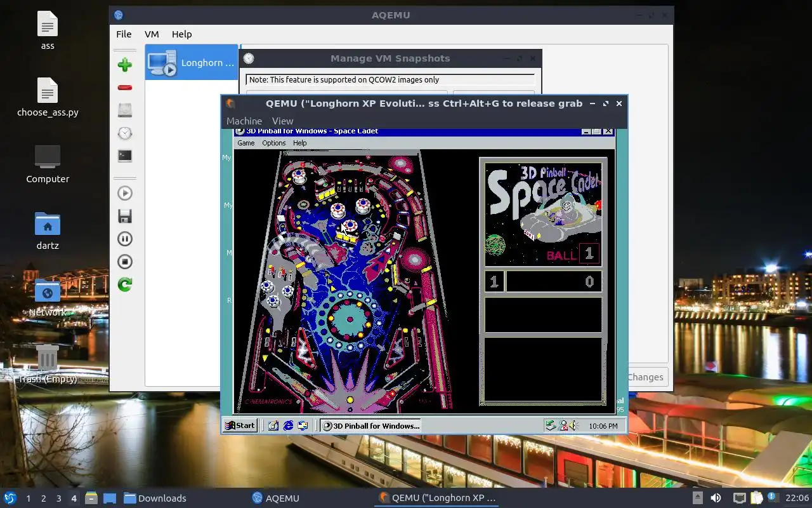Open the Trash (Empty) desktop icon

(48, 364)
